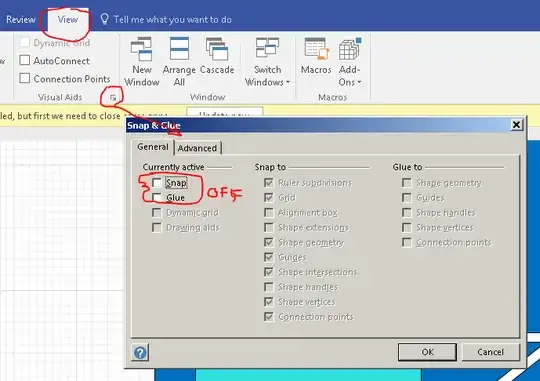Image resolution: width=540 pixels, height=381 pixels.
Task: Toggle Snap to Shape vertices checkbox
Action: point(269,302)
